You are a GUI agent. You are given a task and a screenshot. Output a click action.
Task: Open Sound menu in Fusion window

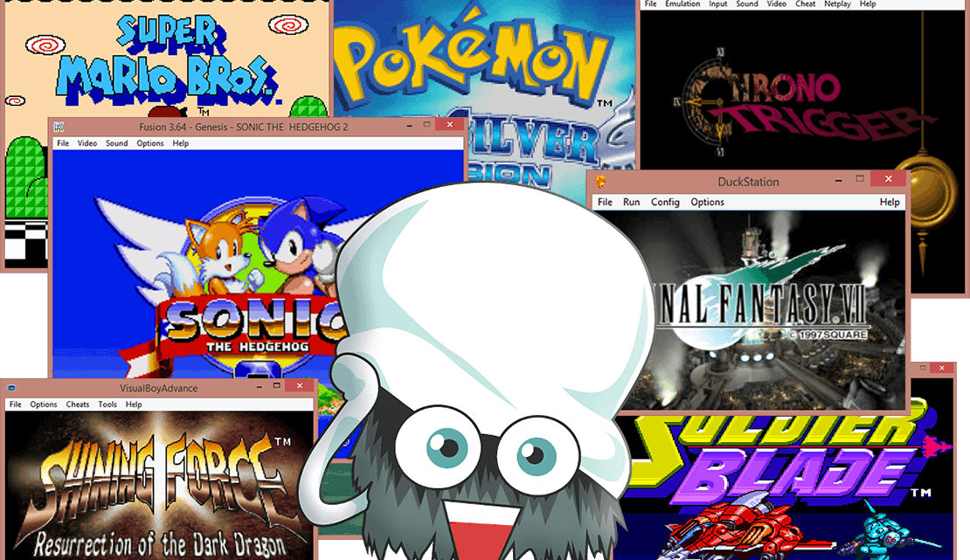[x=116, y=143]
